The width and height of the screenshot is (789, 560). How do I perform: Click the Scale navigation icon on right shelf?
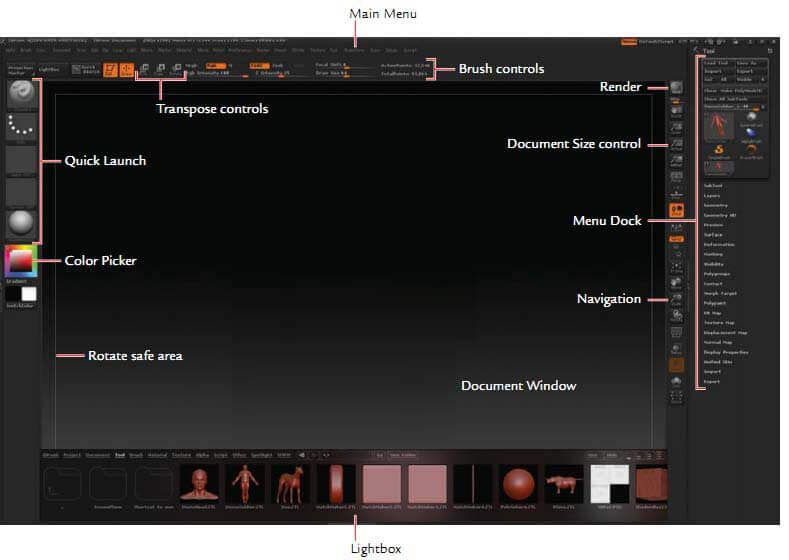[x=676, y=300]
